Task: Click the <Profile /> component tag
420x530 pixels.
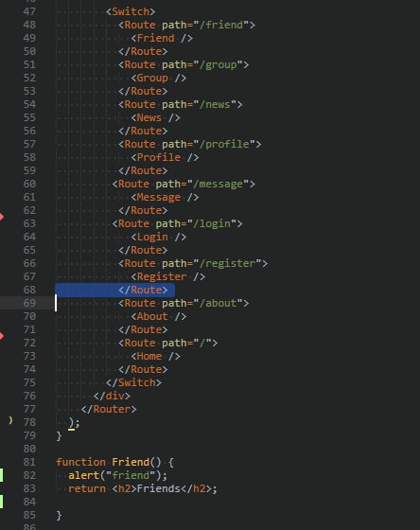Action: click(x=165, y=157)
